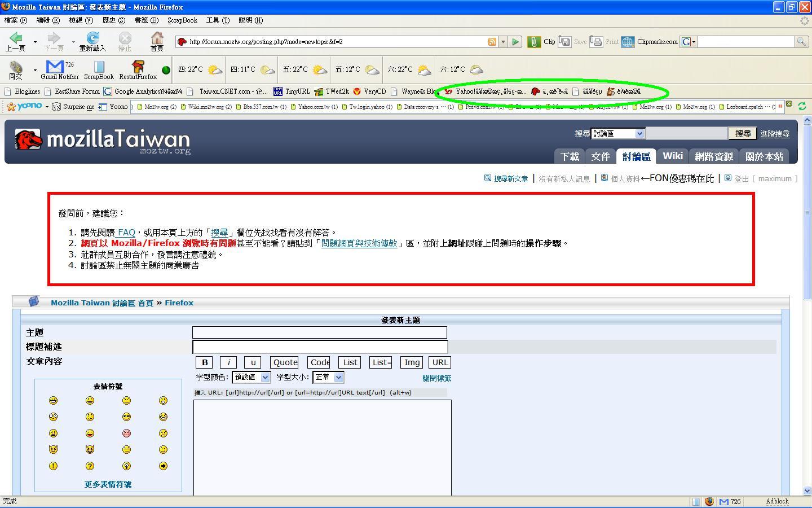Insert the exclamation mark emoticon
This screenshot has height=508, width=812.
click(53, 466)
